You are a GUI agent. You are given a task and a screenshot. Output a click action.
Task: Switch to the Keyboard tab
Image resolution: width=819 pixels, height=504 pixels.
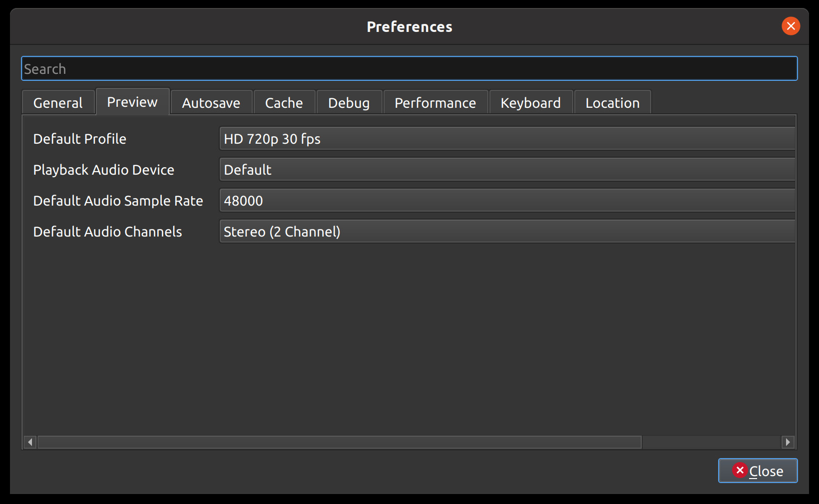[530, 102]
